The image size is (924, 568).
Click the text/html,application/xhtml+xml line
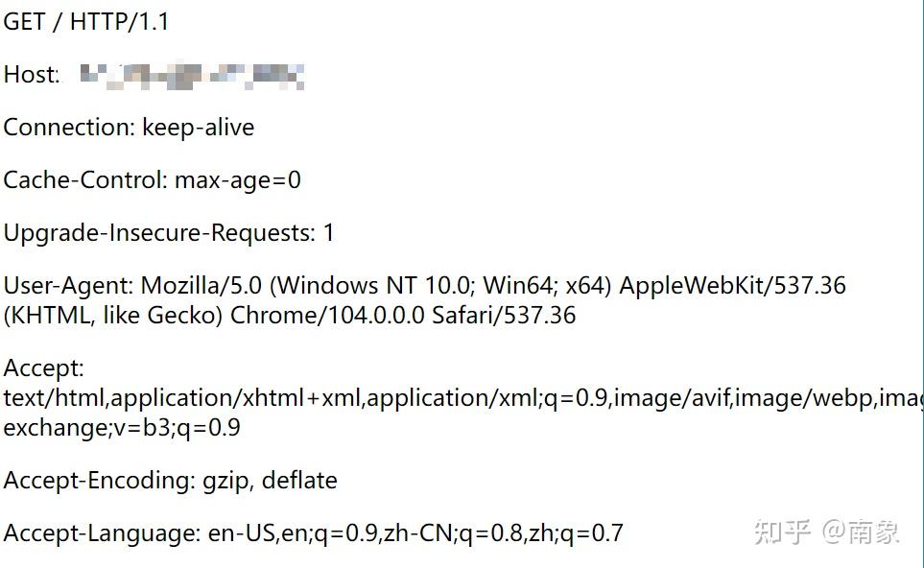point(463,398)
